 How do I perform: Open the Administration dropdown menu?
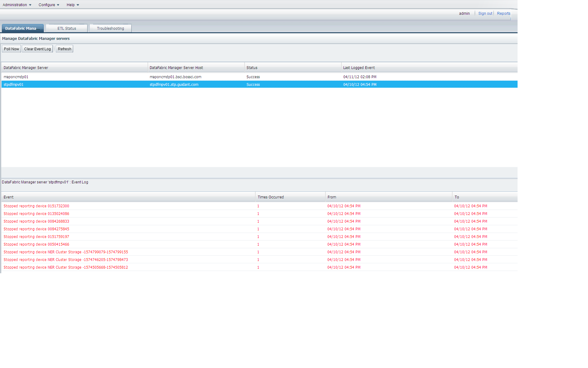pyautogui.click(x=17, y=5)
